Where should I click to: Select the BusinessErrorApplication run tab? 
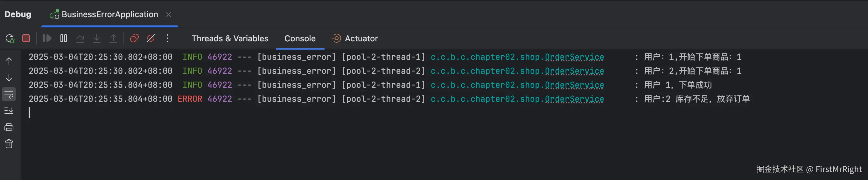104,15
